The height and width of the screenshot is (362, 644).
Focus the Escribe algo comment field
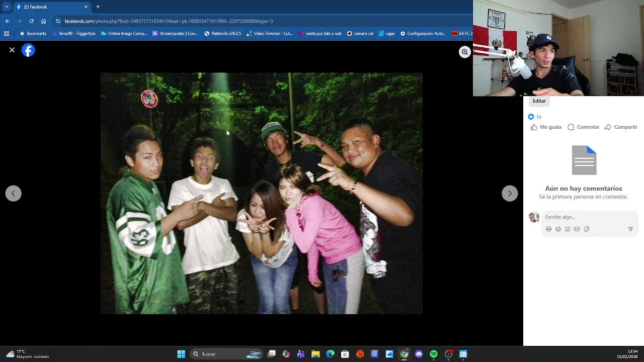pos(589,217)
